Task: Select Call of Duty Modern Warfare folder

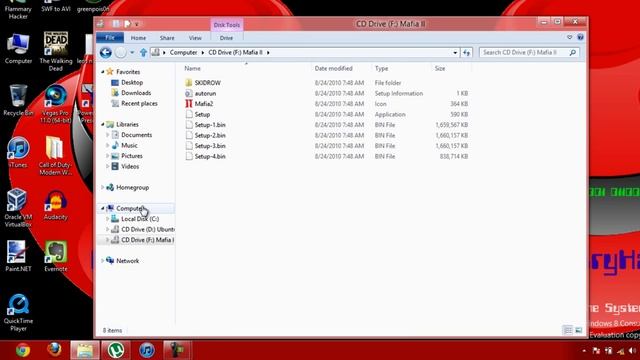Action: tap(55, 156)
